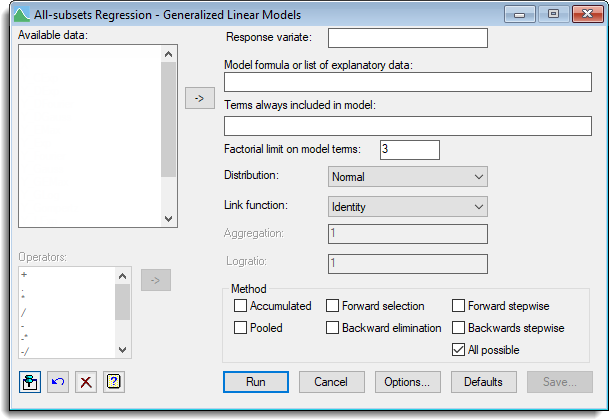Image resolution: width=609 pixels, height=420 pixels.
Task: Click the Defaults button
Action: 483,382
